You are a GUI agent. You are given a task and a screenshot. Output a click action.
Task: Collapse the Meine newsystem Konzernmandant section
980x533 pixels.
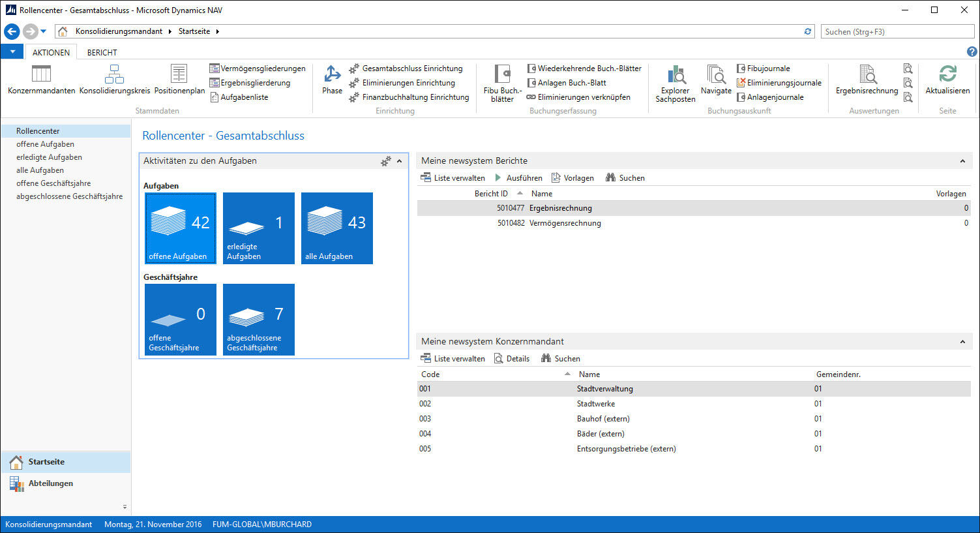(962, 342)
